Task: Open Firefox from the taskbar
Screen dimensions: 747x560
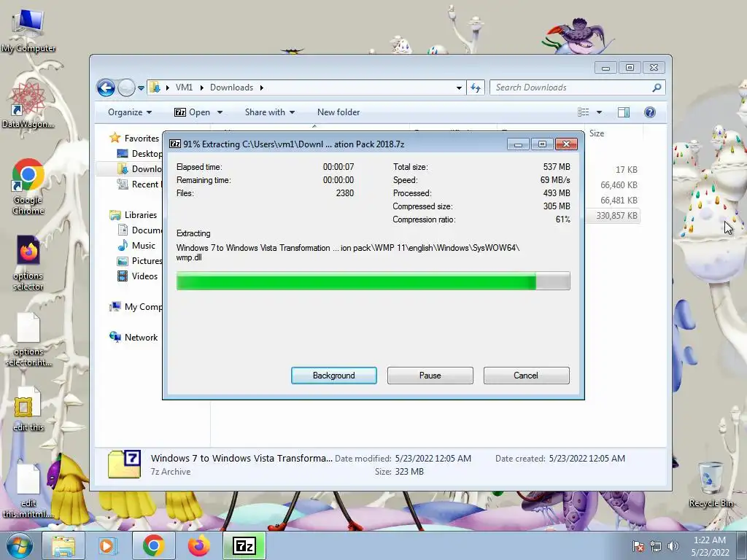Action: click(x=198, y=545)
